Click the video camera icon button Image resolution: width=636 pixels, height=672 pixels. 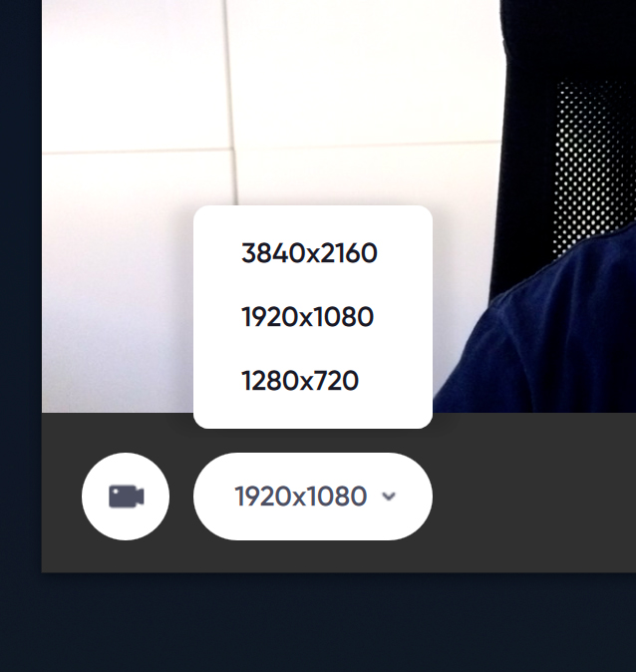pyautogui.click(x=126, y=497)
